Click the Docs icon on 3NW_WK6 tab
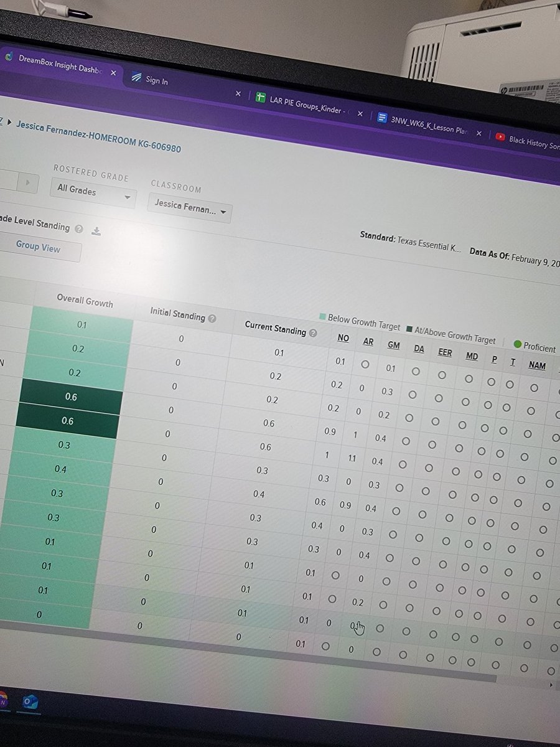The image size is (560, 747). (381, 117)
